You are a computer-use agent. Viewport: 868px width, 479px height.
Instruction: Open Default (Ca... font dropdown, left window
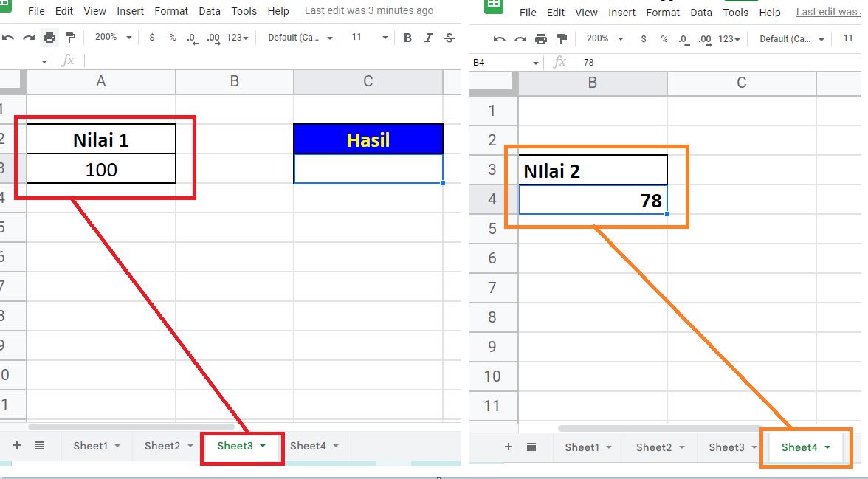click(300, 38)
